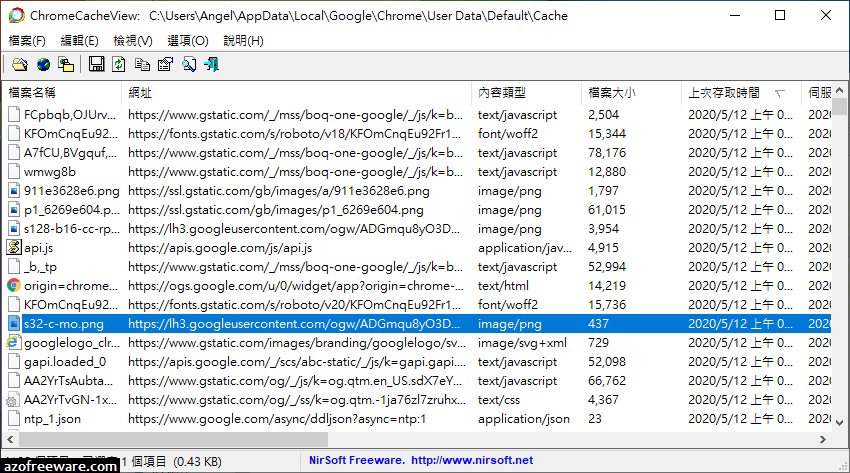Click URL https://apis.google.com/js/api.js
Viewport: 850px width, 473px height.
coord(220,248)
